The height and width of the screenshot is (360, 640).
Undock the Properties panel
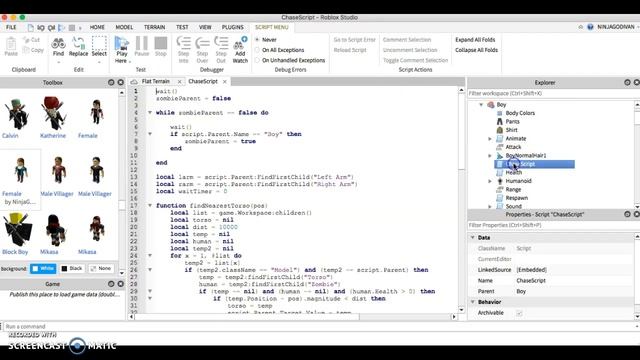tap(627, 214)
